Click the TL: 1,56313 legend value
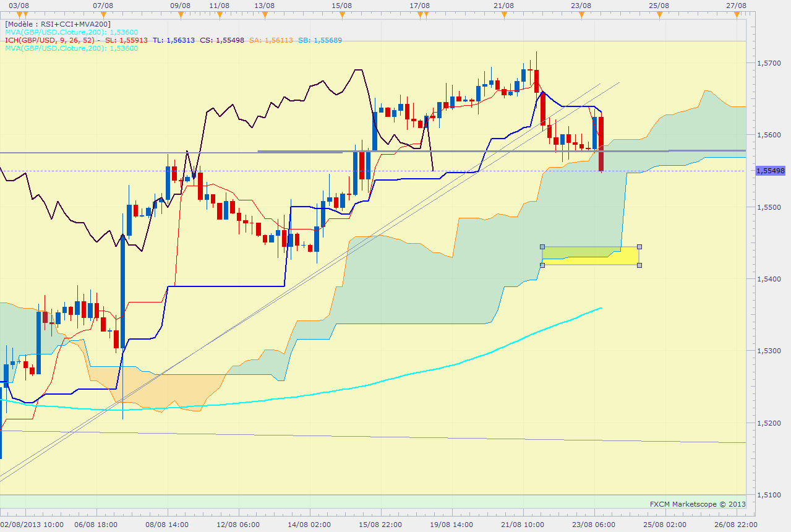 pos(174,40)
